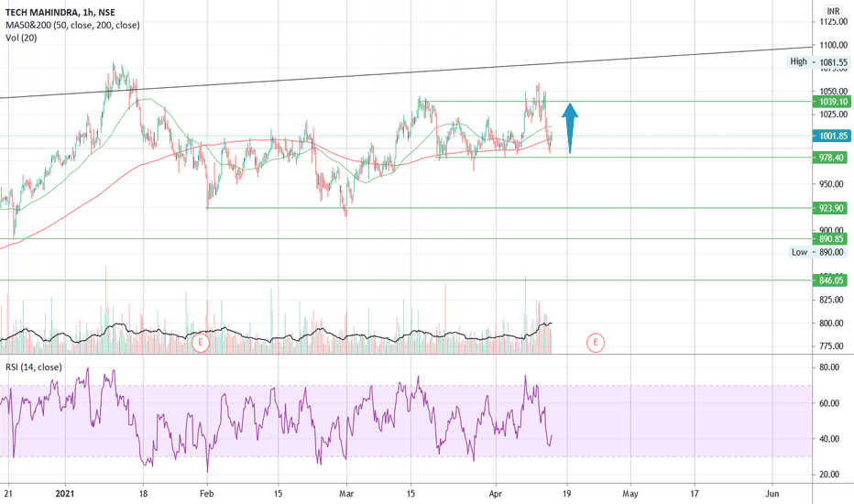Screen dimensions: 854x504
Task: Click the Mar label on the time axis
Action: coord(346,494)
